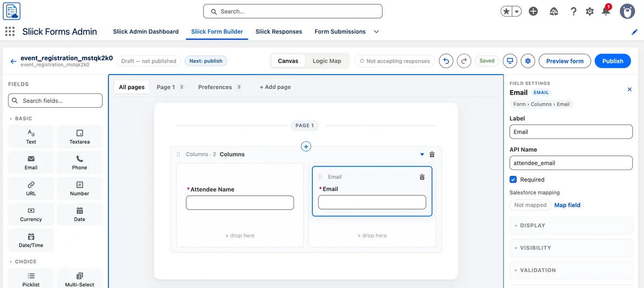Add the Date/Time field type
Viewport: 644px width, 288px height.
(x=31, y=240)
